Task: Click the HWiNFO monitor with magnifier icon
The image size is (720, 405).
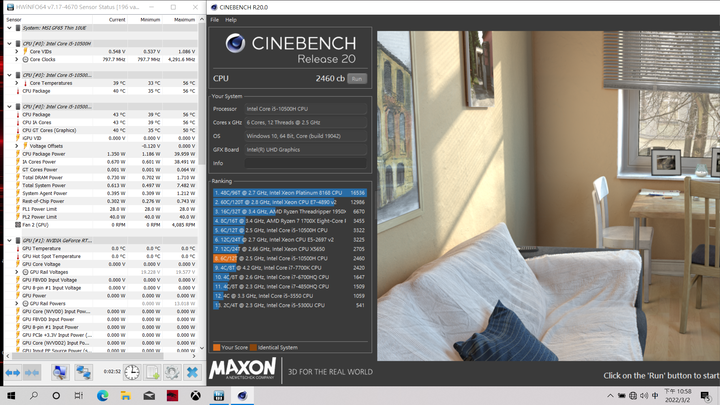Action: click(60, 372)
